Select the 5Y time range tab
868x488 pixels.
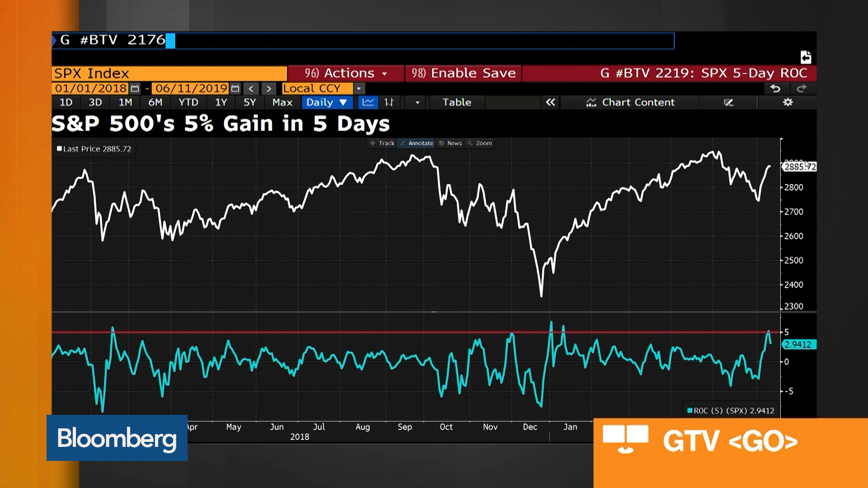coord(249,103)
